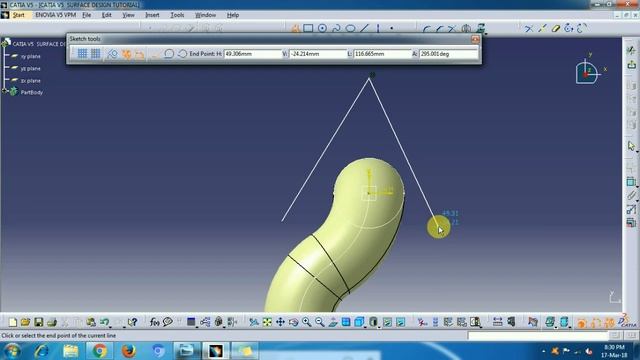Select the tangent arc profile option

(169, 53)
